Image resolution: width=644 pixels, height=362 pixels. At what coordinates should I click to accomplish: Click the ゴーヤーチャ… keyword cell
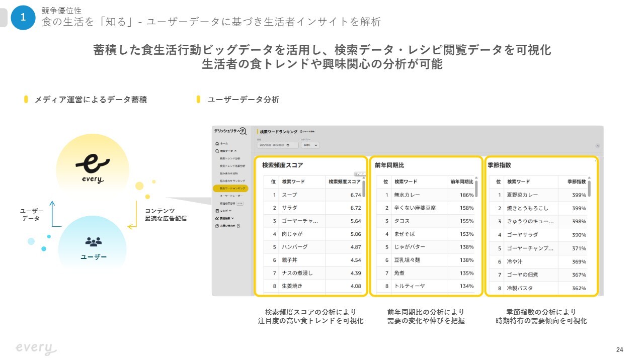click(300, 221)
